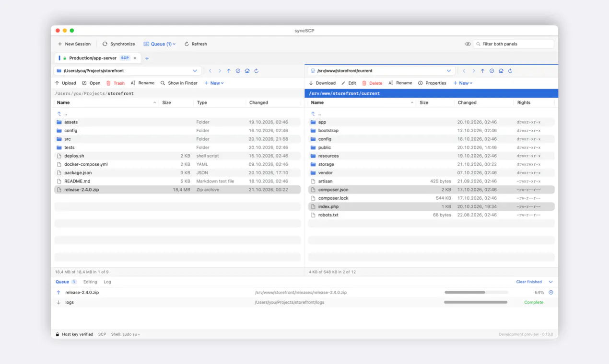The image size is (609, 364).
Task: Cancel the release-2.4.0.zip transfer in the queue
Action: pos(550,293)
